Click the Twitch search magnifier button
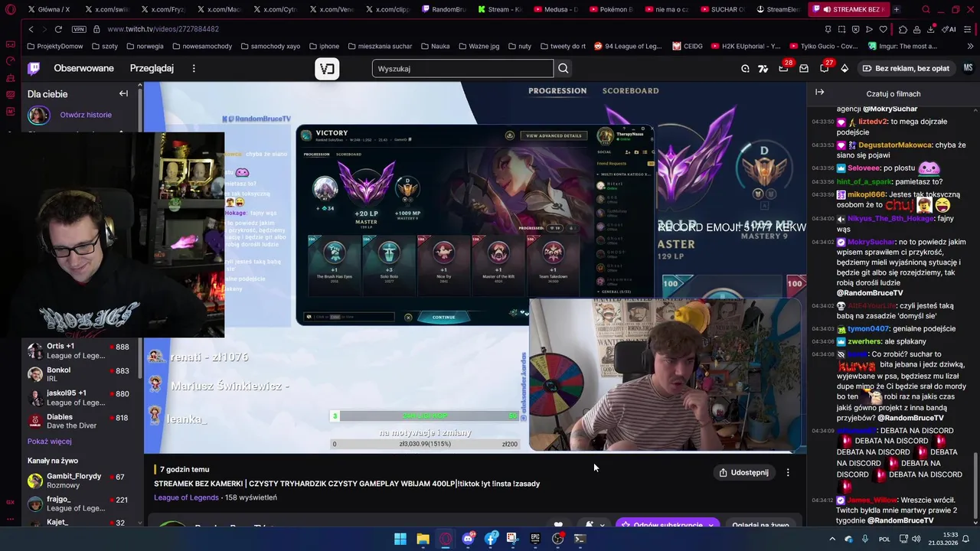This screenshot has width=980, height=551. click(563, 68)
